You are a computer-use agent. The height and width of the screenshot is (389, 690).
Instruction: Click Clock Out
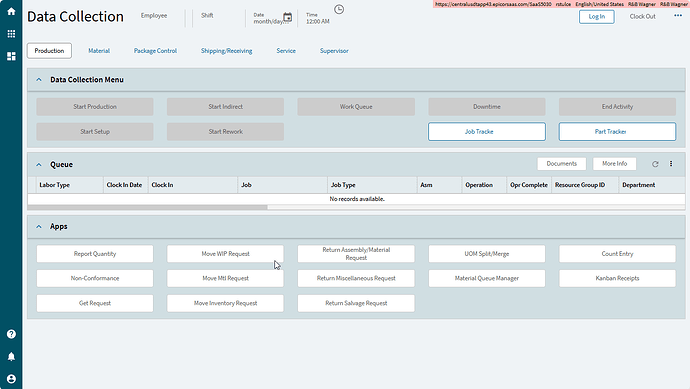642,16
